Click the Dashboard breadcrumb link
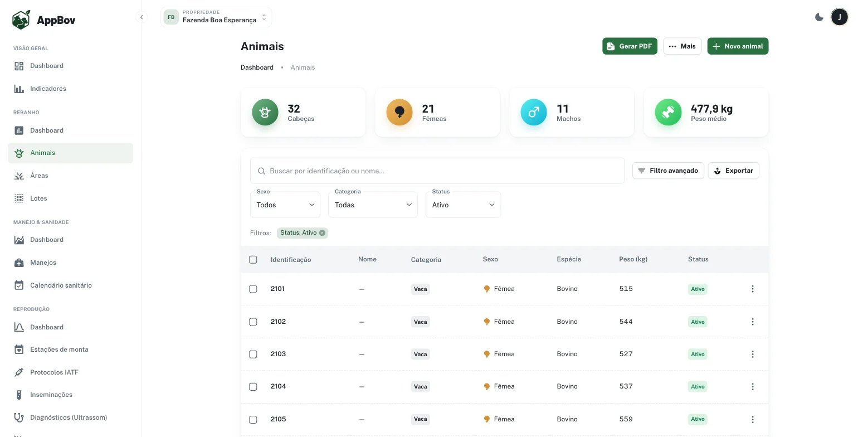Image resolution: width=868 pixels, height=437 pixels. click(257, 67)
